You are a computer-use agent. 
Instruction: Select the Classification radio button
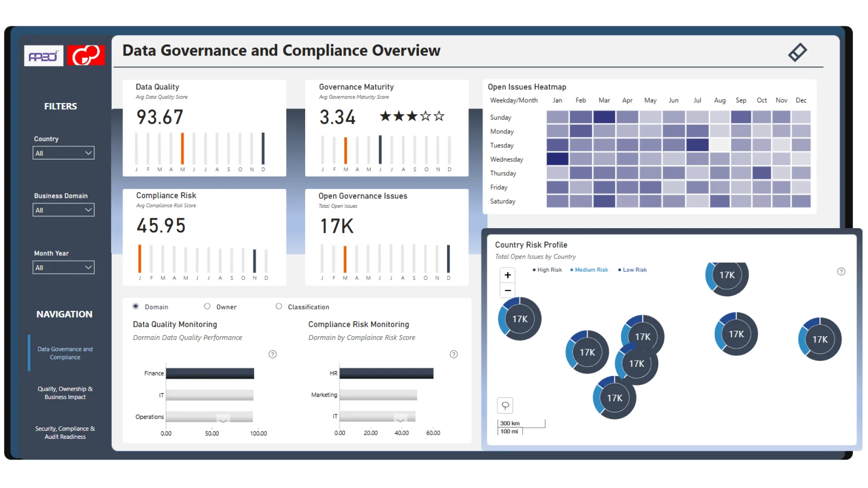[x=279, y=306]
